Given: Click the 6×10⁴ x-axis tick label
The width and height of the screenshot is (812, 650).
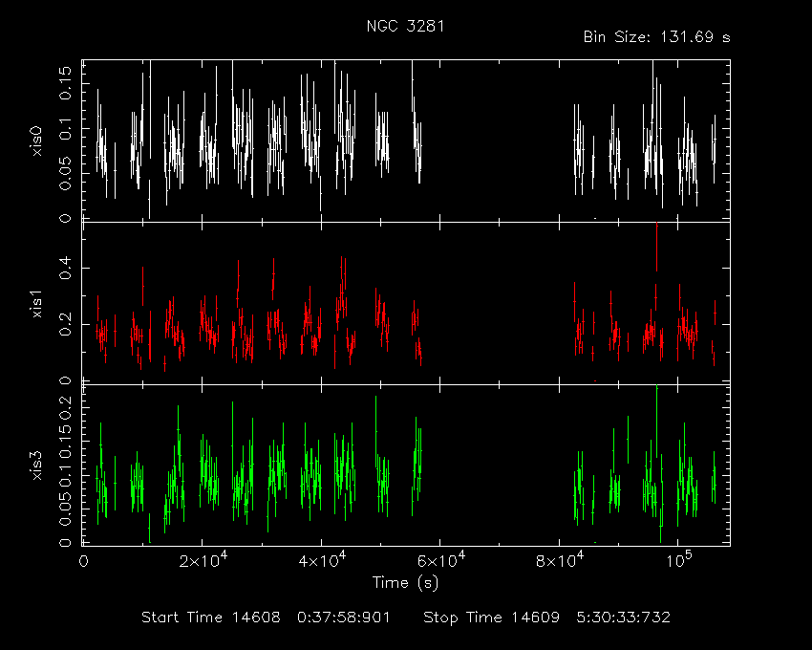Looking at the screenshot, I should pos(441,560).
